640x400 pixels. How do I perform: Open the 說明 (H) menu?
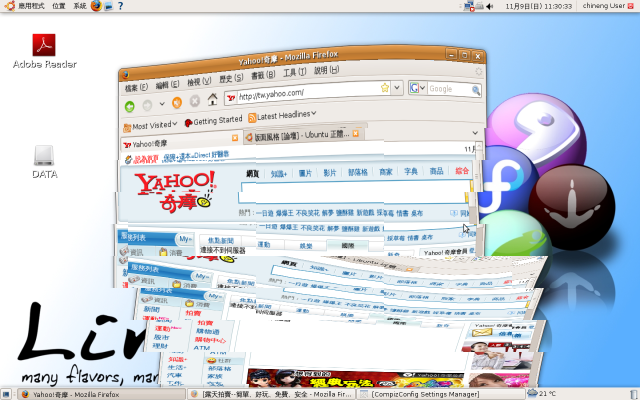(326, 70)
